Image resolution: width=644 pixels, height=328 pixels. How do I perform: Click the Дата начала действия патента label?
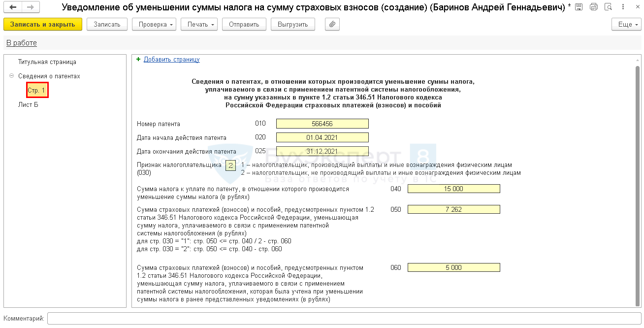pos(182,137)
